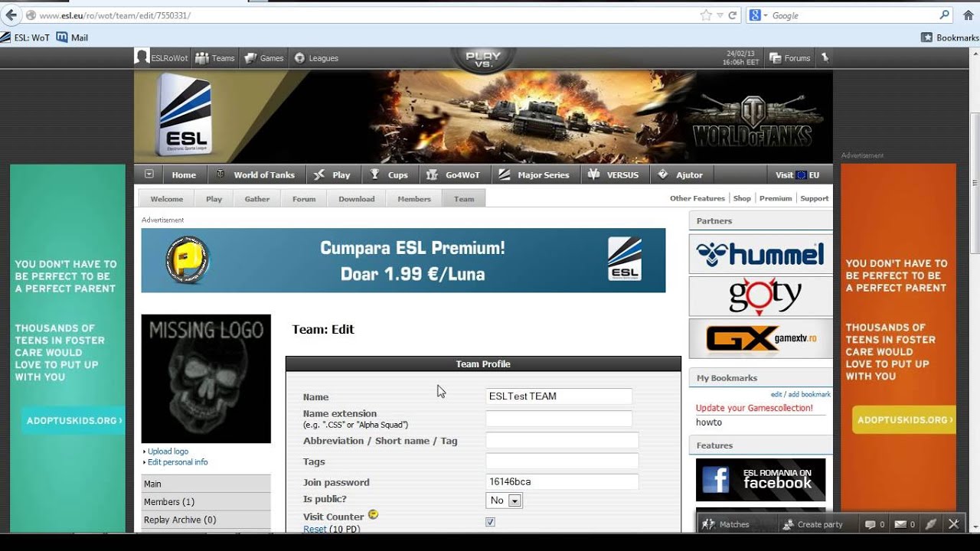Click the Google search magnifier icon

(x=944, y=15)
